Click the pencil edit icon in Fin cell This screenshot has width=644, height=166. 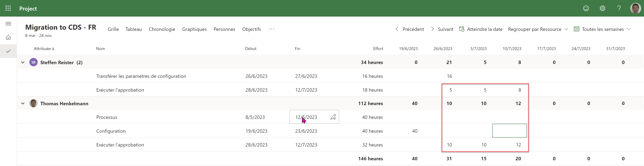[333, 117]
